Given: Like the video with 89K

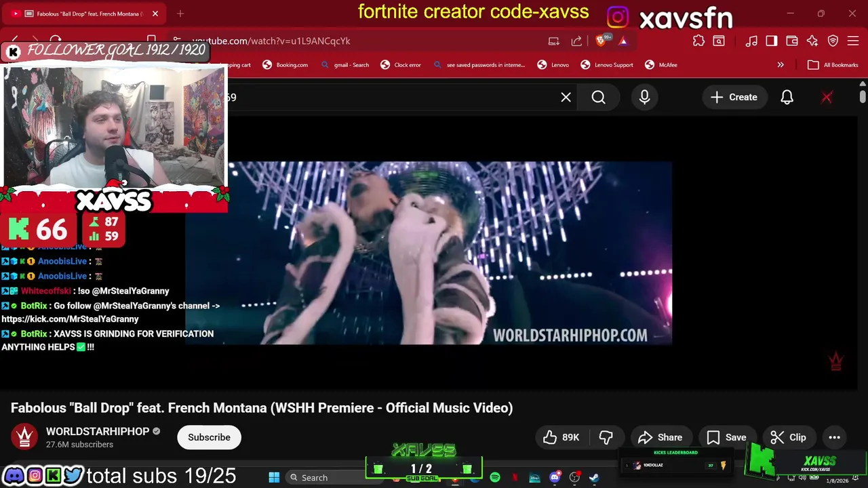Looking at the screenshot, I should pos(561,438).
